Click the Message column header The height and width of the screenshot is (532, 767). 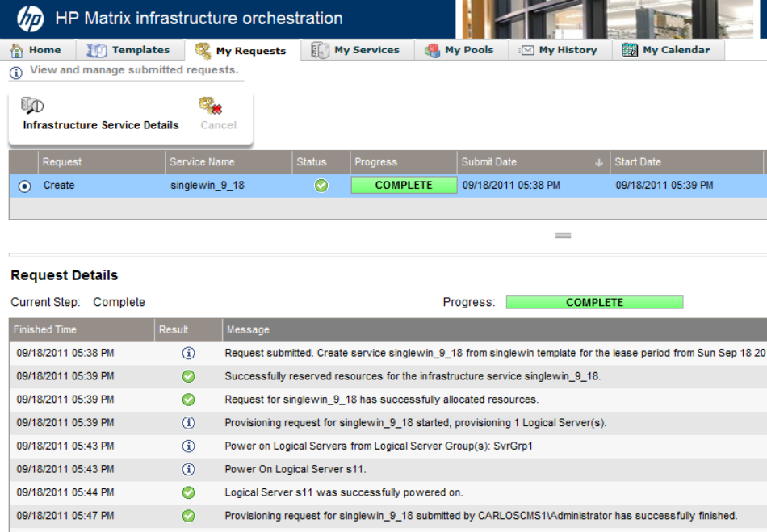coord(248,329)
